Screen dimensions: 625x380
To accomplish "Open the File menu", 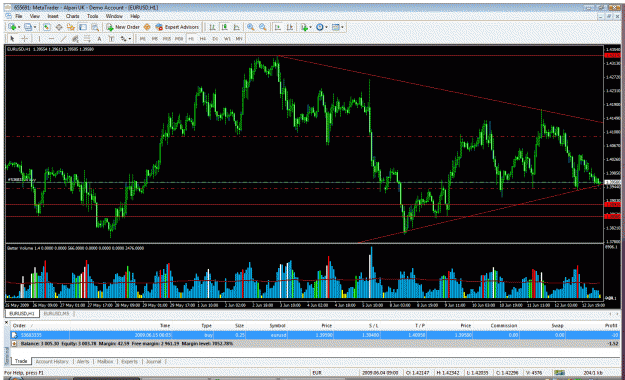I will pos(18,16).
